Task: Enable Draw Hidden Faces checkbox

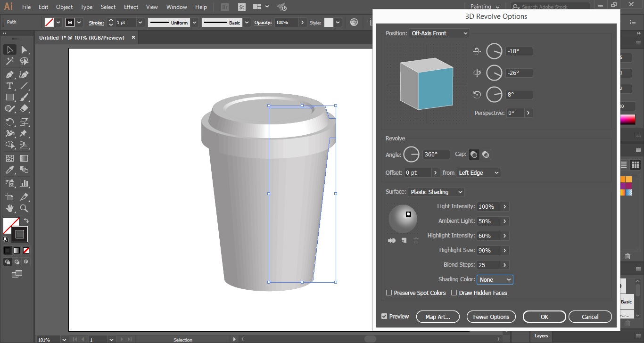Action: (x=454, y=293)
